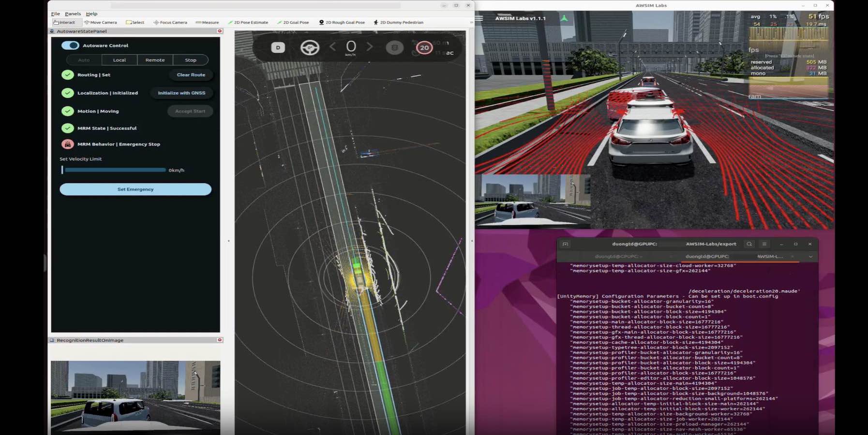Click the green vehicle icon in AWSIM
Image resolution: width=868 pixels, height=435 pixels.
tap(564, 18)
